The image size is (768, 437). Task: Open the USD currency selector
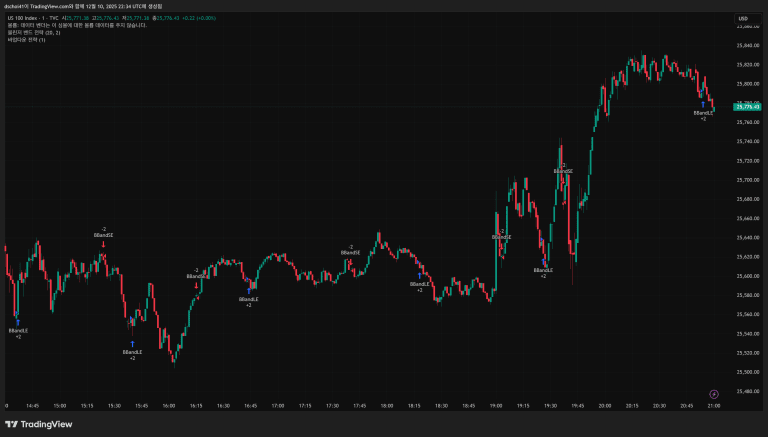pos(743,18)
